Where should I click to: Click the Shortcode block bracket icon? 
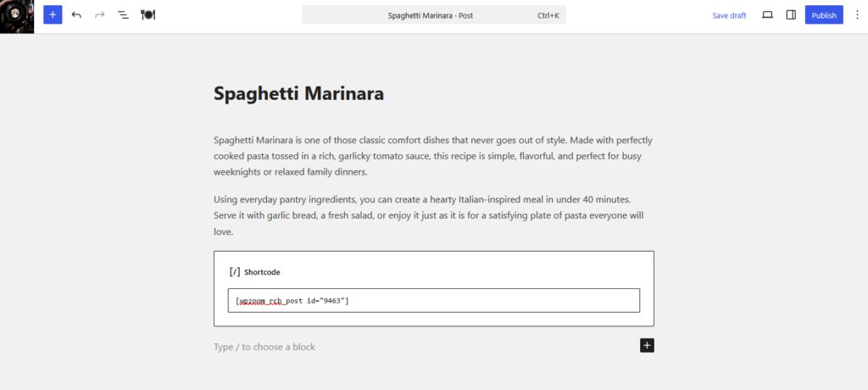(235, 271)
